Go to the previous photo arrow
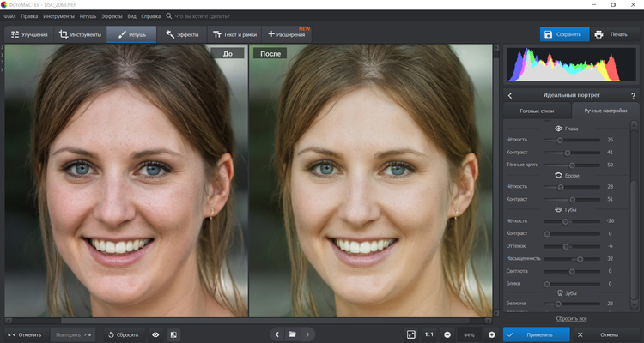 [x=276, y=334]
